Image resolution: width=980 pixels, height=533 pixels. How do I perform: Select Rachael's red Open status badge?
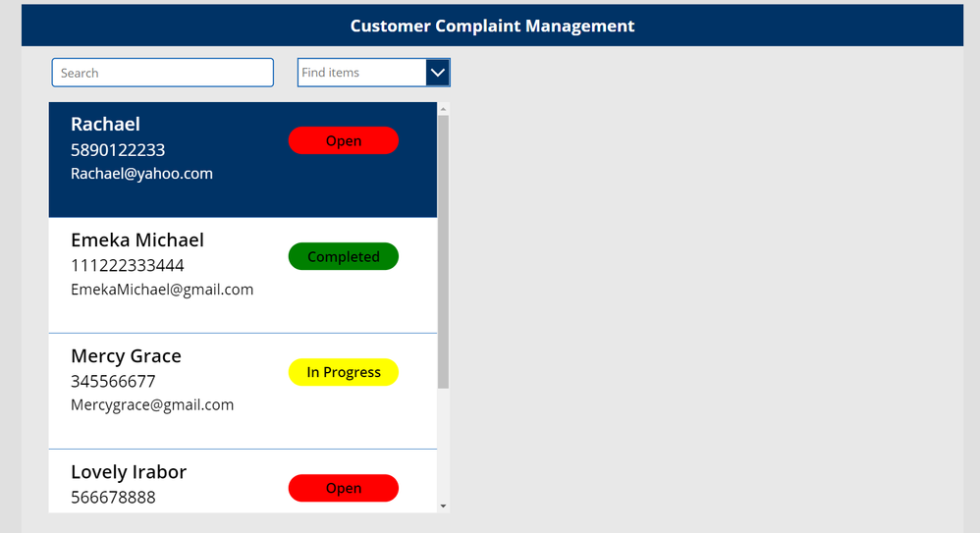pyautogui.click(x=343, y=140)
